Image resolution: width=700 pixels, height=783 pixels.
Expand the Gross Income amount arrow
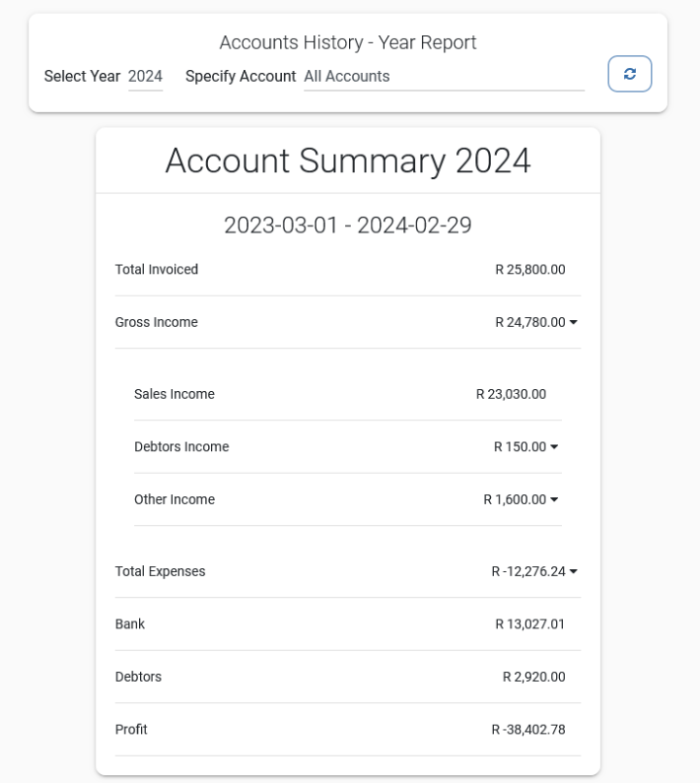click(573, 322)
